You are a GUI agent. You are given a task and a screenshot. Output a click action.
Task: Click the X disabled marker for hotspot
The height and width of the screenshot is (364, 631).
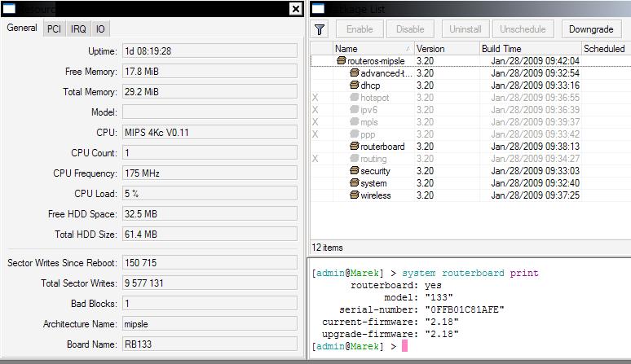coord(315,98)
